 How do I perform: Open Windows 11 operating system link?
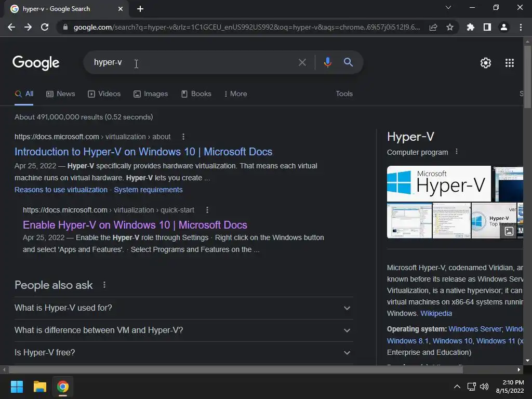pos(495,341)
